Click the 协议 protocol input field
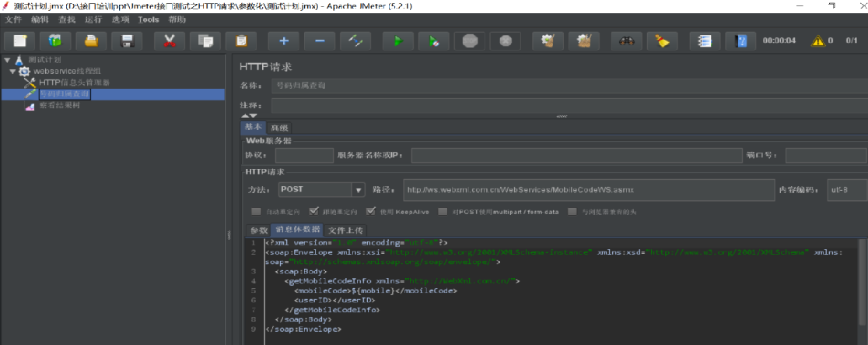Viewport: 868px width, 345px height. tap(304, 155)
